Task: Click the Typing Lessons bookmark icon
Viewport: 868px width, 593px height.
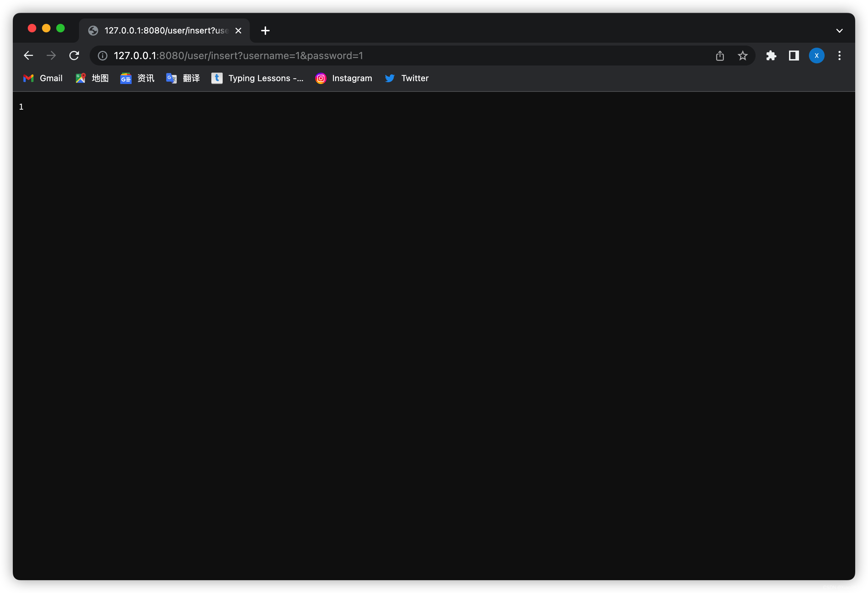Action: pyautogui.click(x=216, y=78)
